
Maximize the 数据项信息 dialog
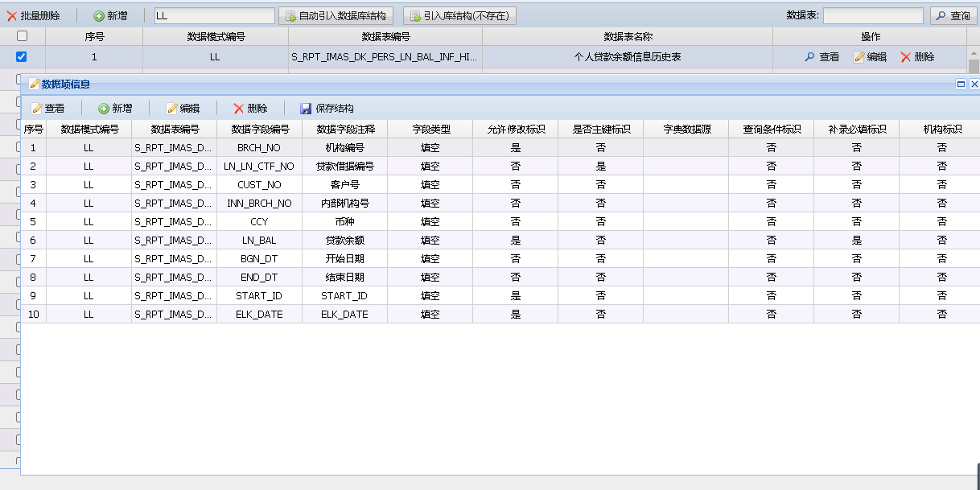click(961, 84)
